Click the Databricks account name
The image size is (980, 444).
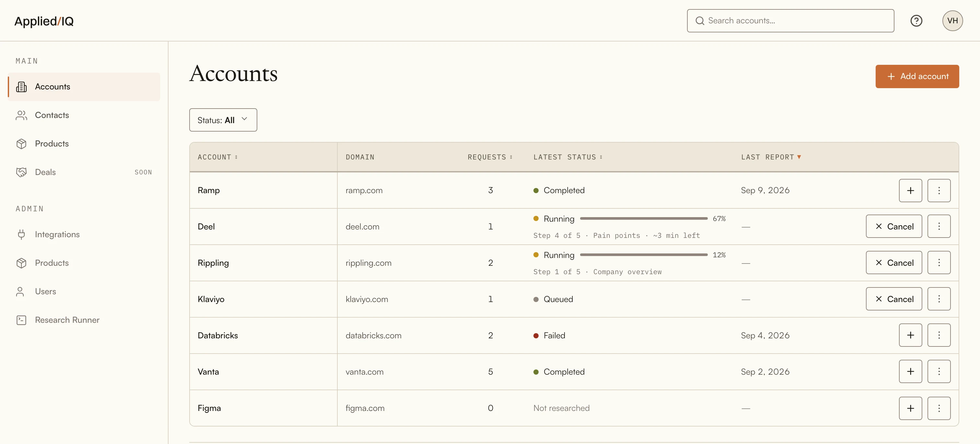(217, 335)
